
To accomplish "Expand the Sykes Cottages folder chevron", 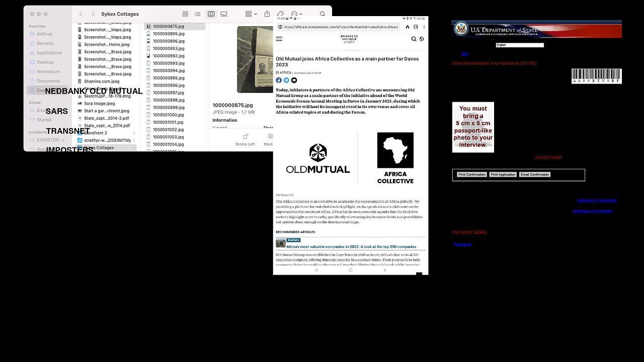I will coord(134,148).
